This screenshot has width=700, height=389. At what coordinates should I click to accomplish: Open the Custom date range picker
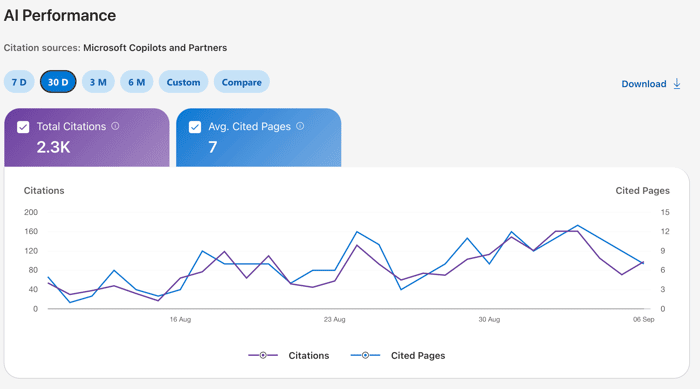[x=183, y=82]
